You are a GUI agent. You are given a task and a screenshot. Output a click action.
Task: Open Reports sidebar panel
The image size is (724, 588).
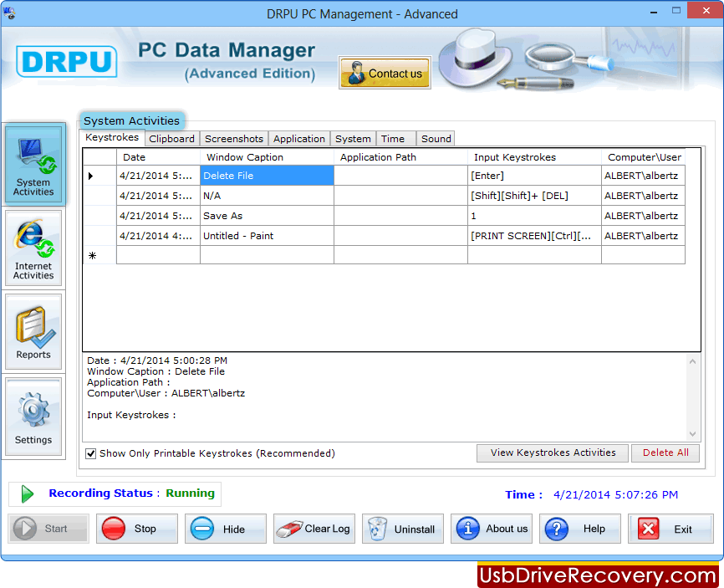[33, 332]
